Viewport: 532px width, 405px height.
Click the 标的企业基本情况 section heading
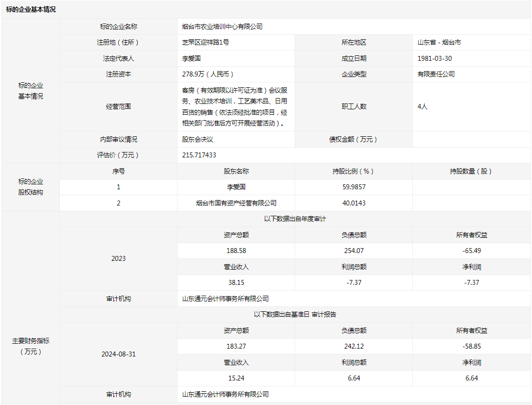coord(31,9)
